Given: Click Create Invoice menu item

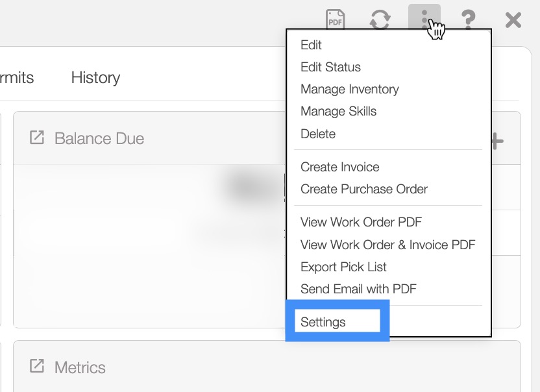Looking at the screenshot, I should (339, 167).
